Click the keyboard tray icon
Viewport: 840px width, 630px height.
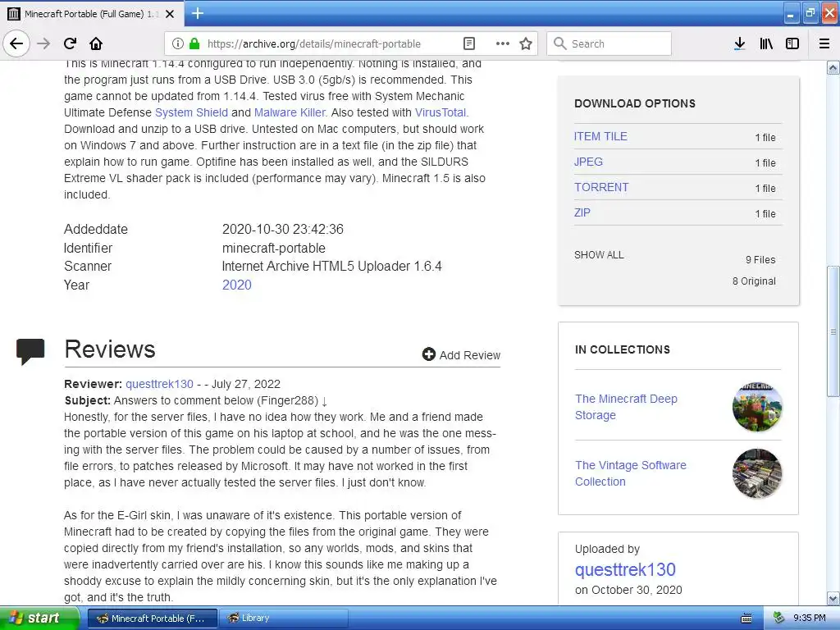(x=746, y=619)
